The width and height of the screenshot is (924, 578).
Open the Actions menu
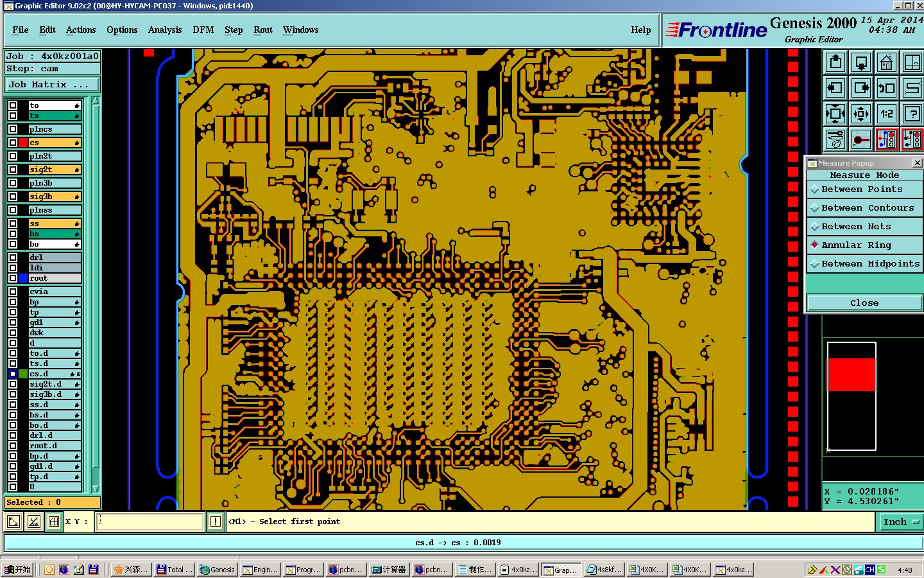[81, 30]
